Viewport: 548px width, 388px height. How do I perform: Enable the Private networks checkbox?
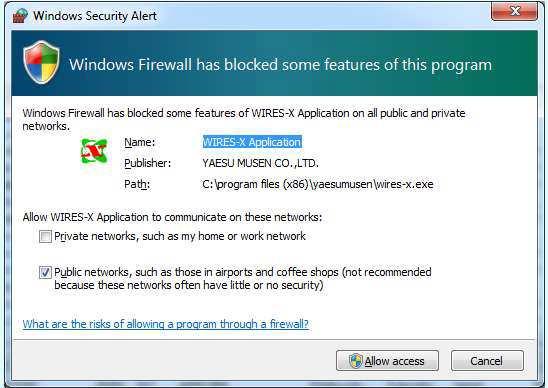[45, 236]
